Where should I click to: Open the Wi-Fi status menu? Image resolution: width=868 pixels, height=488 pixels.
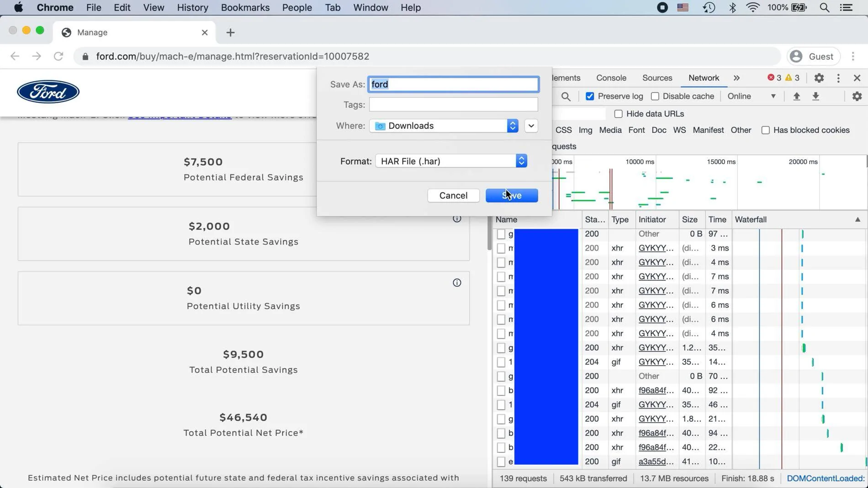(x=753, y=7)
